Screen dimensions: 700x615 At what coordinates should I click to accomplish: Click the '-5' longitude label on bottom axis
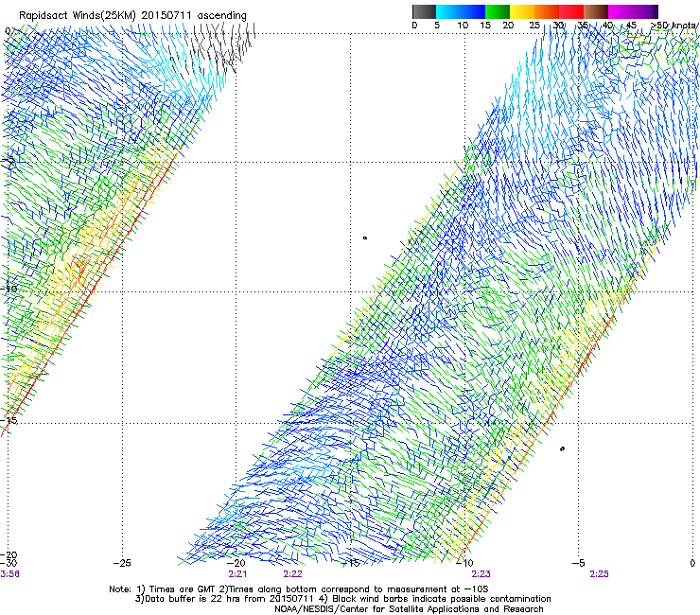578,563
